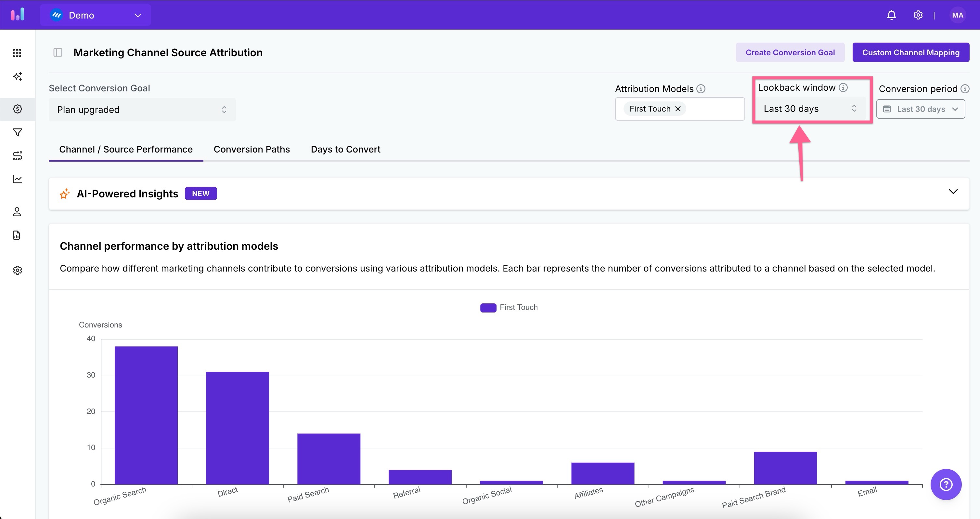Open the apps grid sidebar icon
980x519 pixels.
[17, 53]
